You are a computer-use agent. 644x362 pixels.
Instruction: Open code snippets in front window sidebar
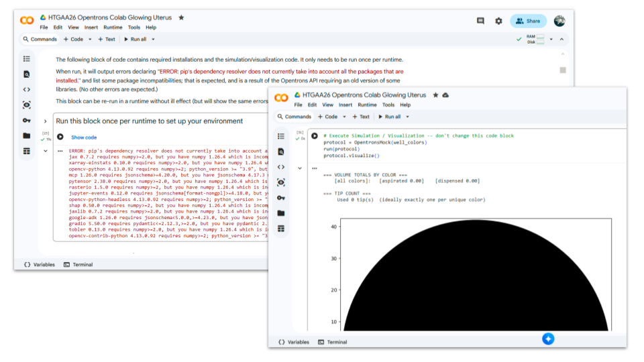click(281, 167)
